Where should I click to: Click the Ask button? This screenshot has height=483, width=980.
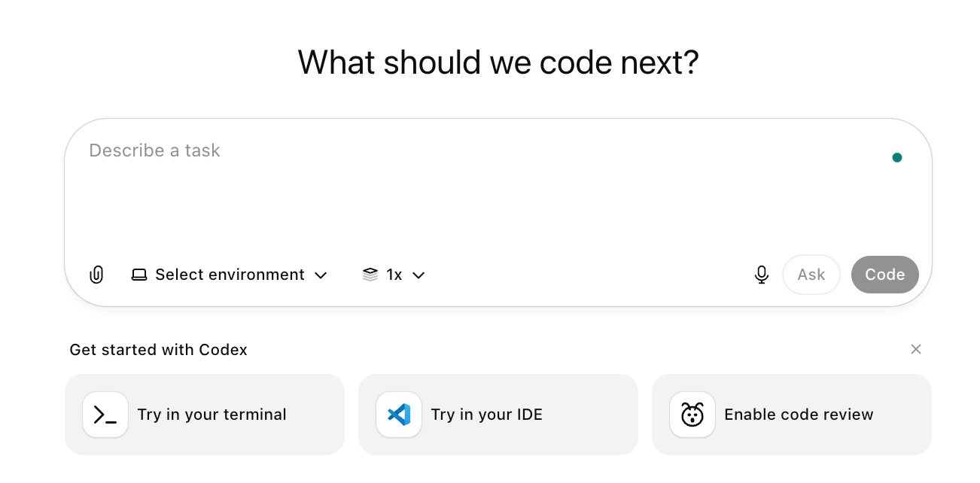(x=811, y=275)
